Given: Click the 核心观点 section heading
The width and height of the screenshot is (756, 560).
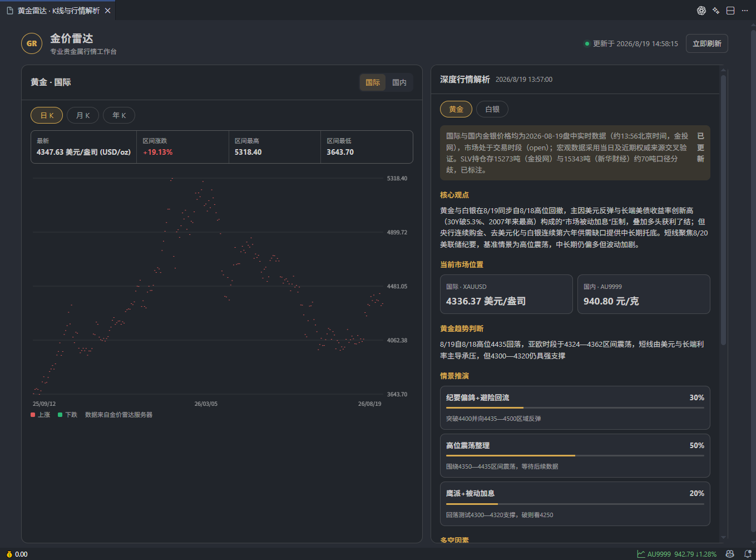Looking at the screenshot, I should (x=454, y=195).
